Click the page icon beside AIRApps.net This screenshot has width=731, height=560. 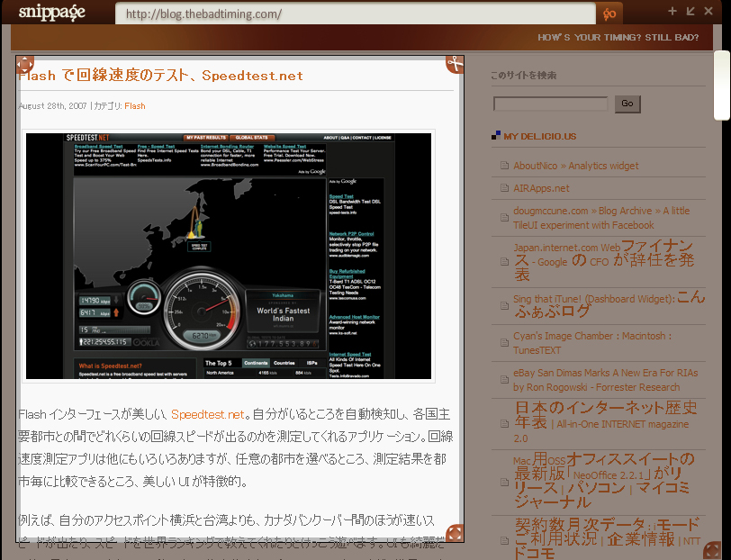(x=504, y=188)
